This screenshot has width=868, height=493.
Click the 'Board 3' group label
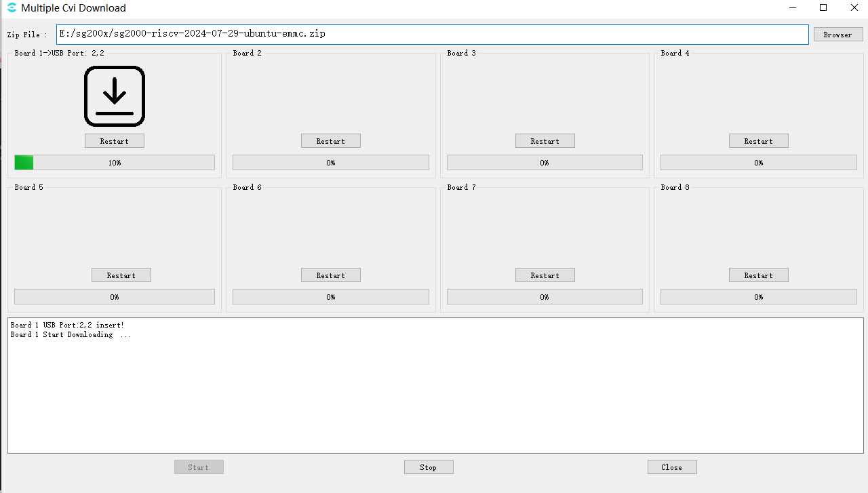(x=462, y=53)
